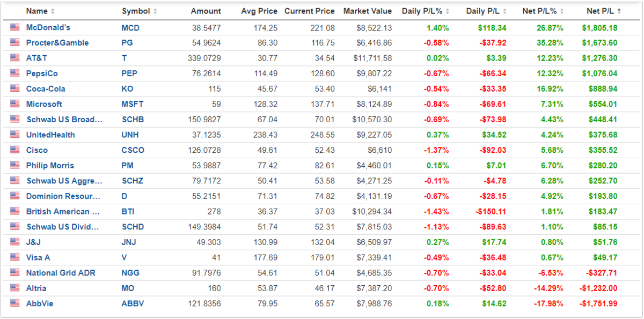Open the Coca-Cola stock link
This screenshot has width=644, height=319.
(x=46, y=89)
